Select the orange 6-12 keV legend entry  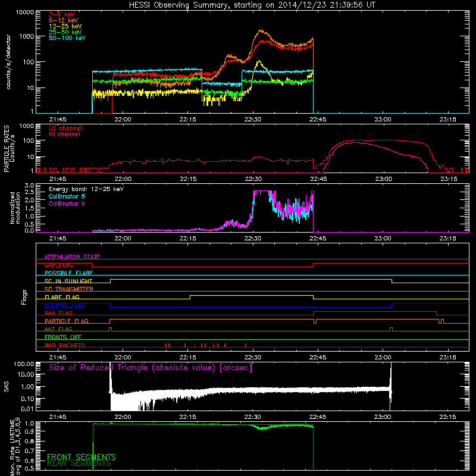tap(64, 20)
